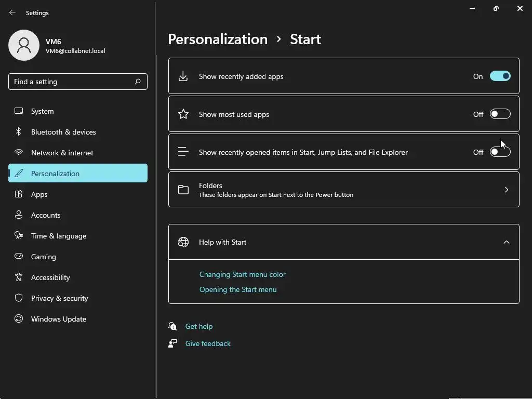Screen dimensions: 532x399
Task: Open the Get help link
Action: [x=199, y=326]
